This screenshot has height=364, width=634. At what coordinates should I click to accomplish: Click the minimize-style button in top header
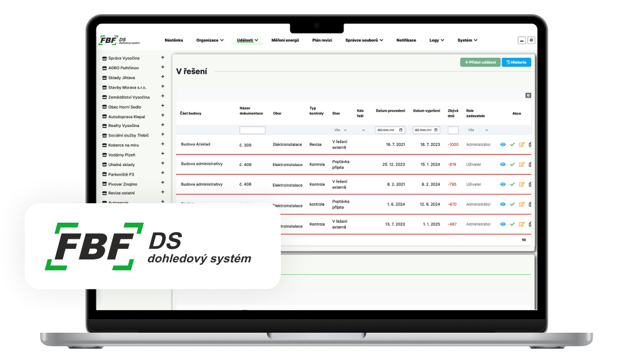point(522,40)
